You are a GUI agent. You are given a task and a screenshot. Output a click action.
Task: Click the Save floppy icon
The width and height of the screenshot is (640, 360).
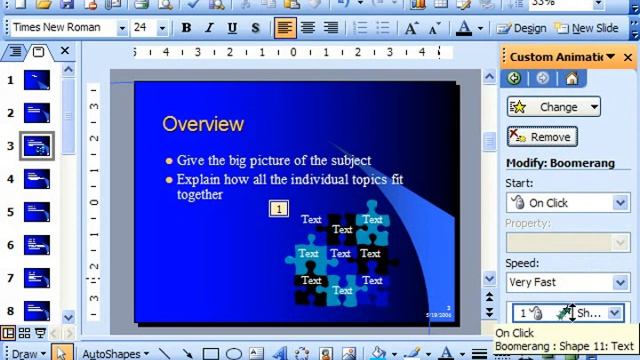coord(67,4)
